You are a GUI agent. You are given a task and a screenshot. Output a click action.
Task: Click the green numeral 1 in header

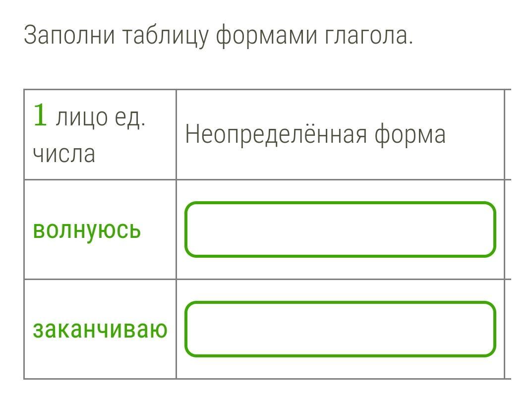click(40, 115)
